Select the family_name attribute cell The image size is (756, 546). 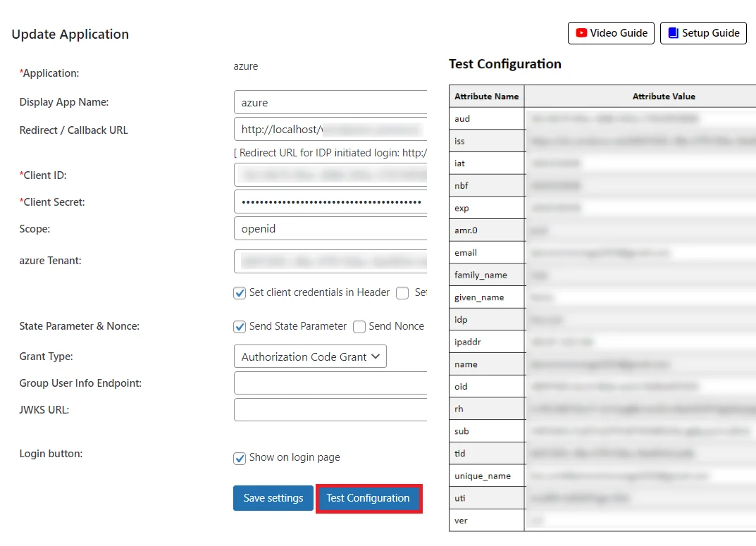[x=486, y=275]
